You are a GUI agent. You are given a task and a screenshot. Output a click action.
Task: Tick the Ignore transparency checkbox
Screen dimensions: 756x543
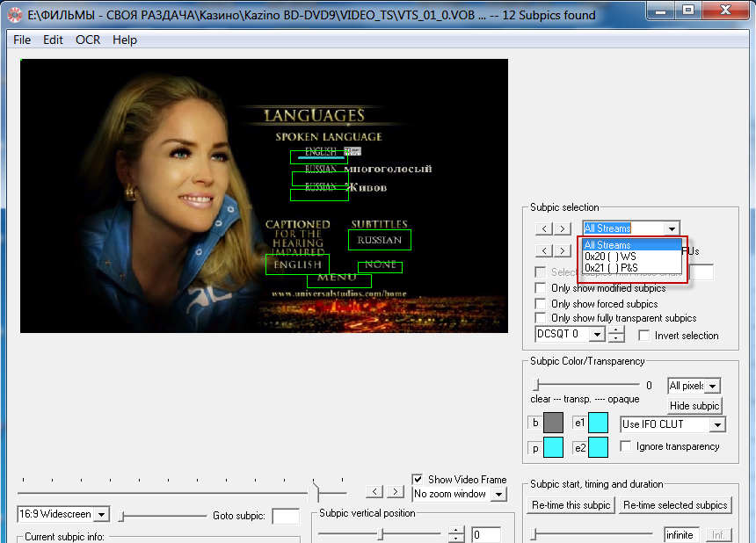click(626, 446)
